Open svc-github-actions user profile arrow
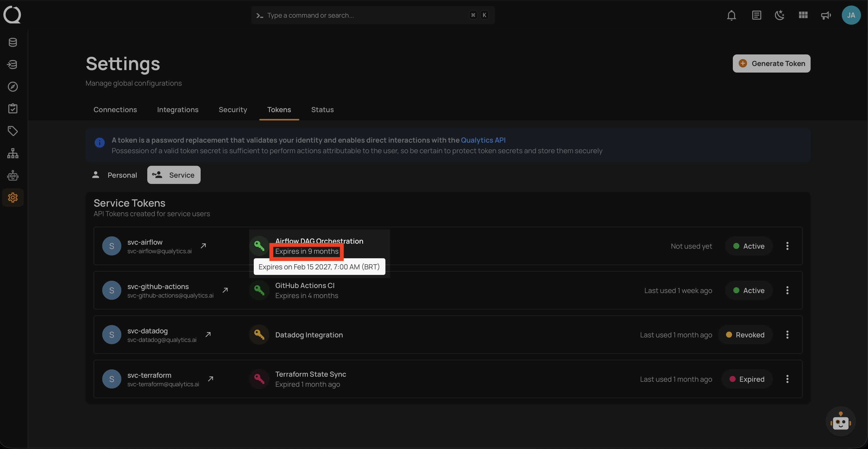 225,290
